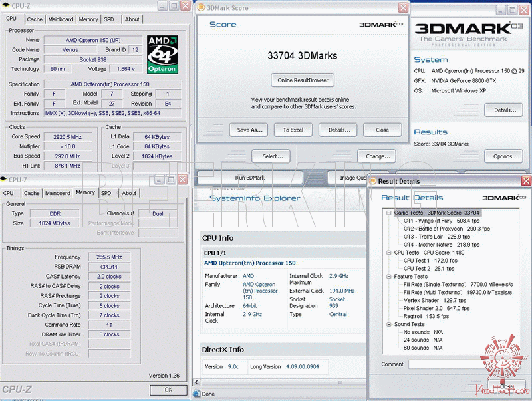
Task: Click the Level 2 cache value 1024 KBytes
Action: point(157,156)
